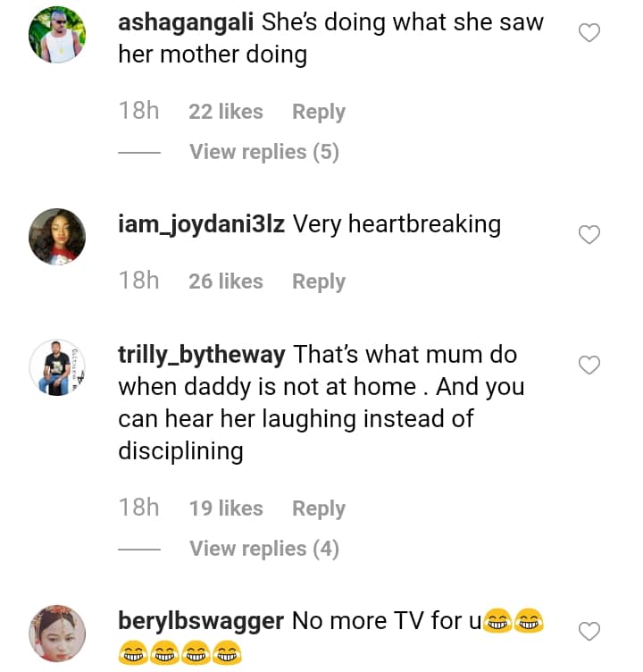Reply to ashagangali's comment

pyautogui.click(x=318, y=112)
